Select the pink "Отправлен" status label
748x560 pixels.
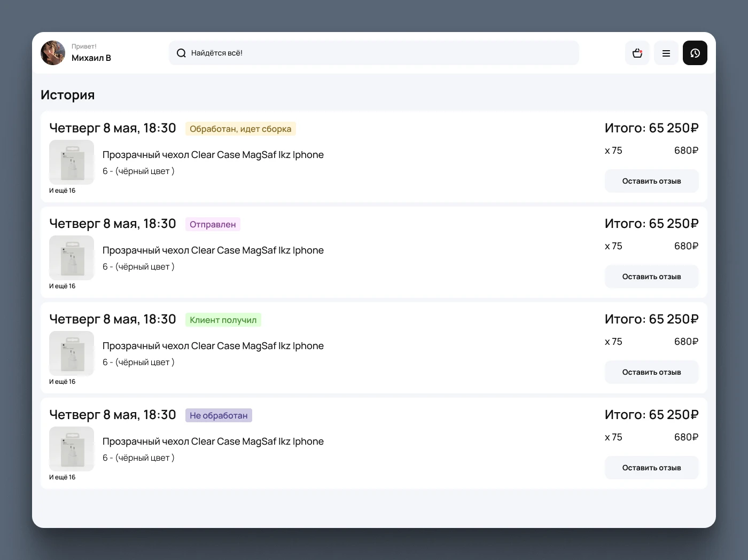213,224
